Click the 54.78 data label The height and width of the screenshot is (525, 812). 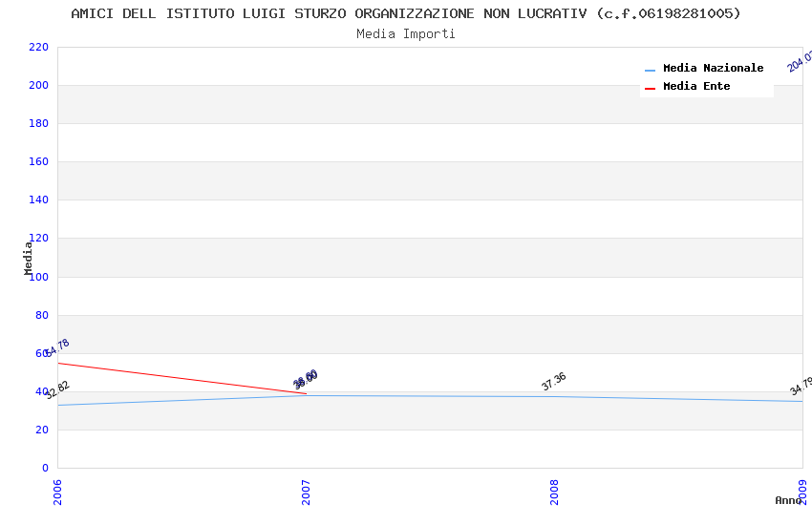(x=57, y=347)
